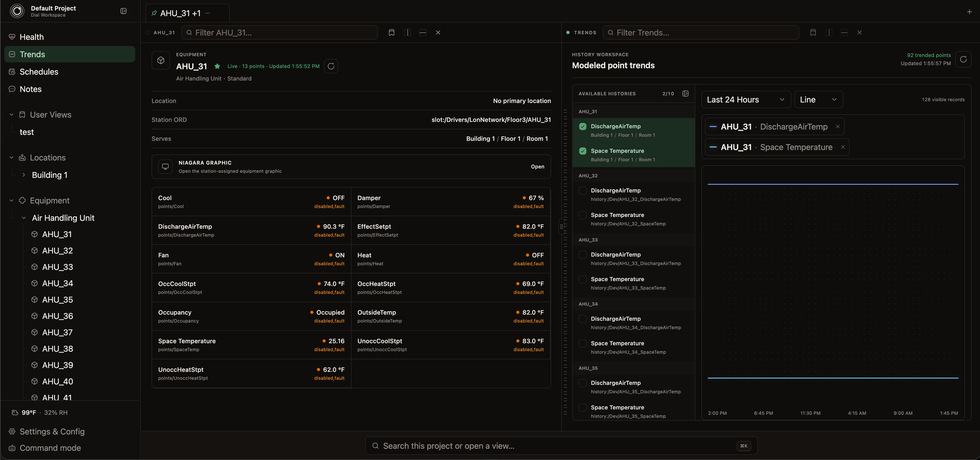Click the equipment cube icon beside AHU_31 header
The width and height of the screenshot is (980, 460).
[x=161, y=61]
